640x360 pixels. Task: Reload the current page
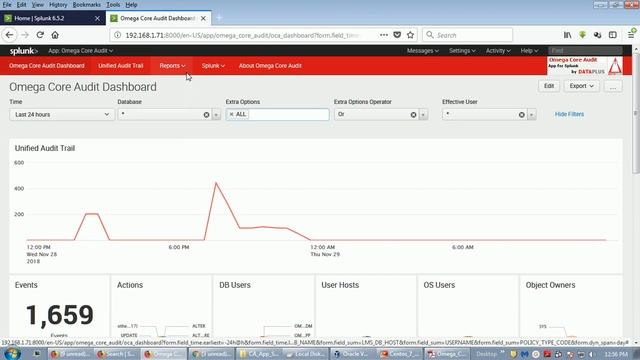click(x=40, y=35)
